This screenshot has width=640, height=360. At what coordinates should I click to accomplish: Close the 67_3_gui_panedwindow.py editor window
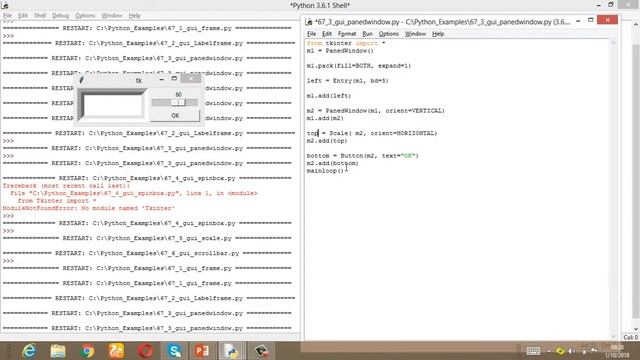607,20
